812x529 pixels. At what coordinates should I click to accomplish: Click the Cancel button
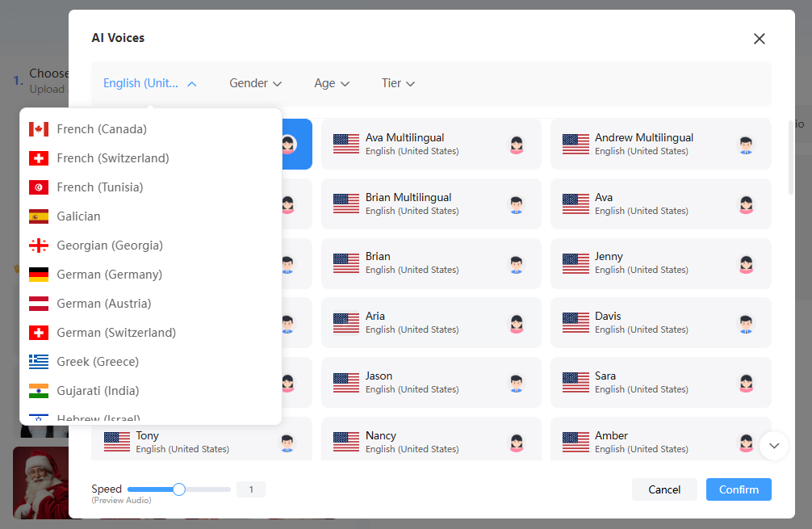(x=664, y=489)
